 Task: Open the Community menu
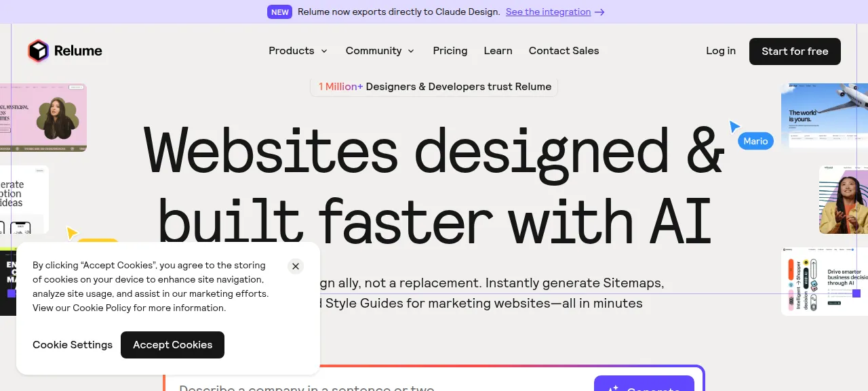[380, 51]
